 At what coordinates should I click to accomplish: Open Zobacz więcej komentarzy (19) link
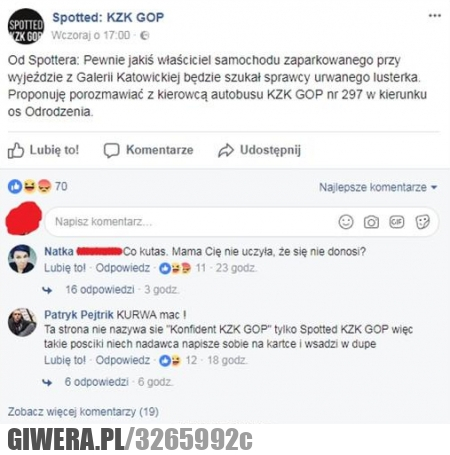tap(83, 412)
